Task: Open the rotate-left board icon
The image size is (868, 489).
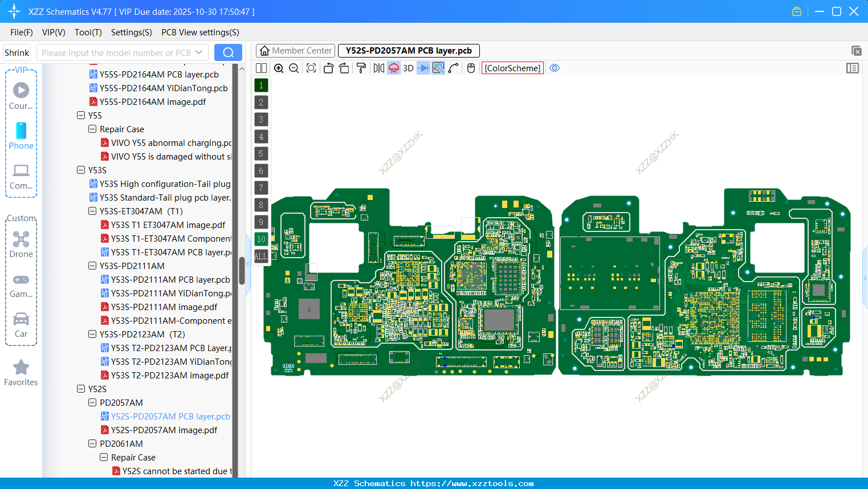Action: click(328, 68)
